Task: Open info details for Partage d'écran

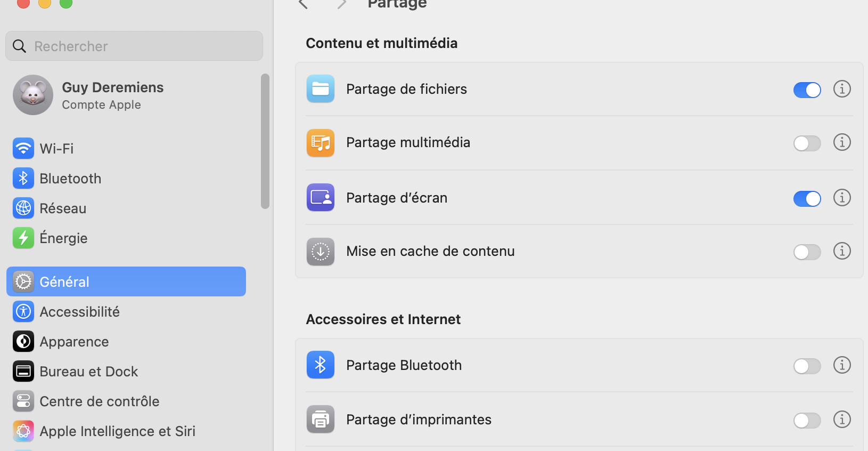Action: pos(842,198)
